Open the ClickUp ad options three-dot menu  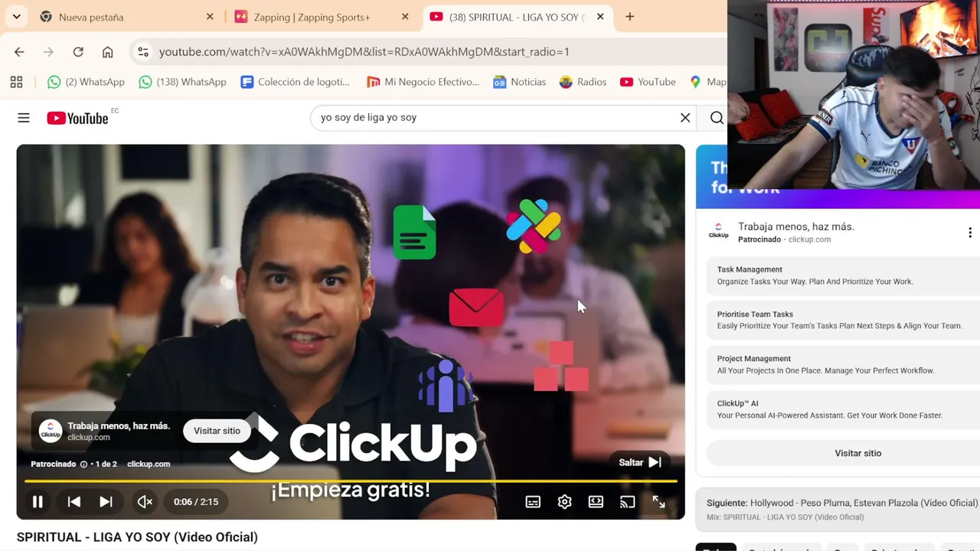point(970,233)
